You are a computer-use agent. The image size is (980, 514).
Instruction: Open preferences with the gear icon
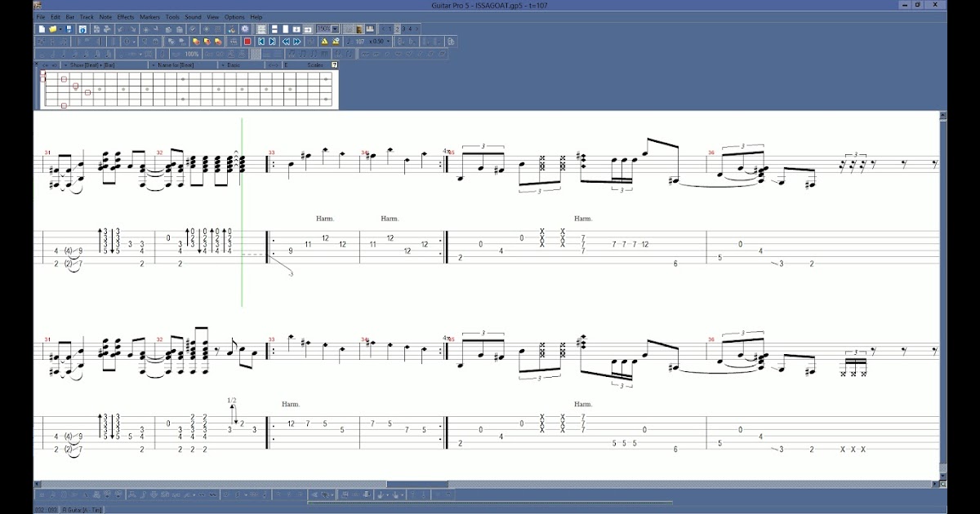click(x=244, y=29)
